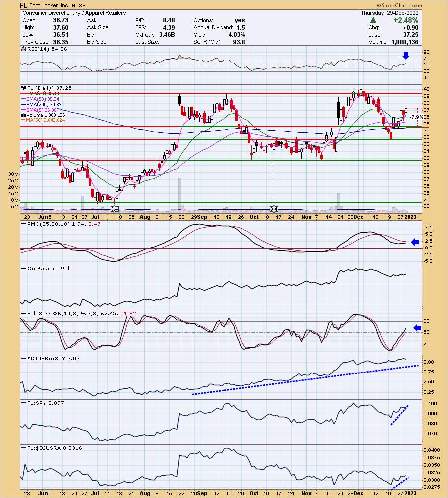Click the Chg value +0.90

(410, 27)
